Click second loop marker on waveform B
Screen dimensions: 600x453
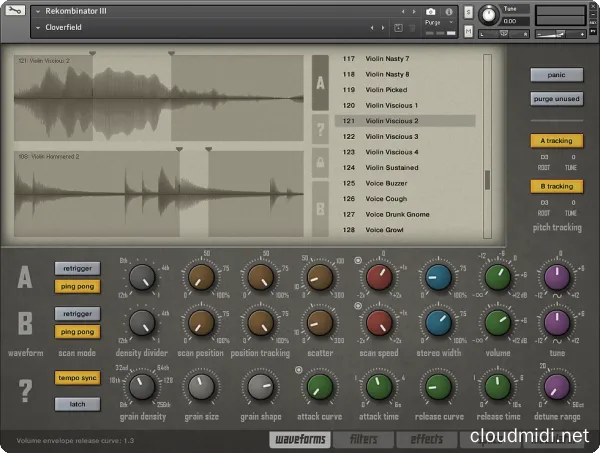[209, 149]
